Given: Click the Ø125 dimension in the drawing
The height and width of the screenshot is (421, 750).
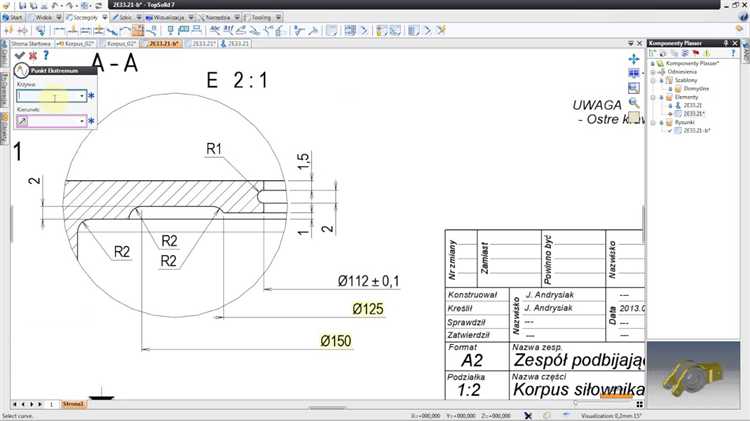Looking at the screenshot, I should click(x=368, y=309).
